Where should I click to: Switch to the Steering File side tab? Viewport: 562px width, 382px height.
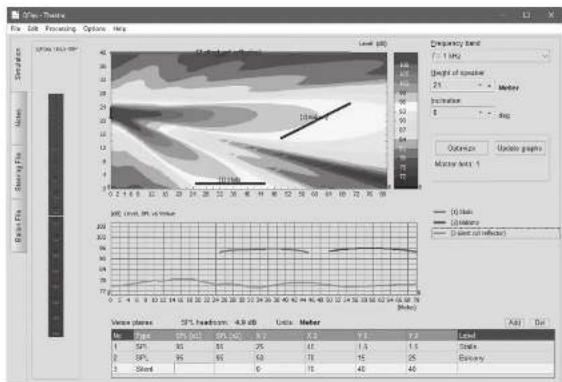(x=18, y=172)
